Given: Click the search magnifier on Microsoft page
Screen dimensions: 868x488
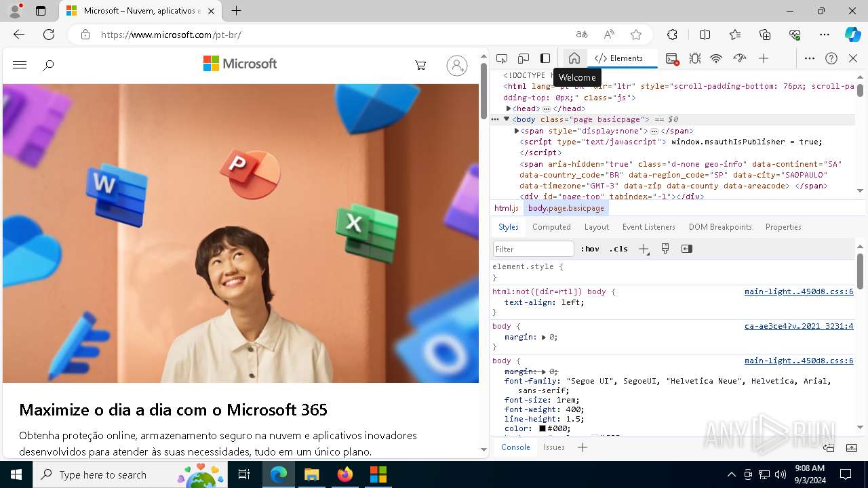Looking at the screenshot, I should click(48, 65).
